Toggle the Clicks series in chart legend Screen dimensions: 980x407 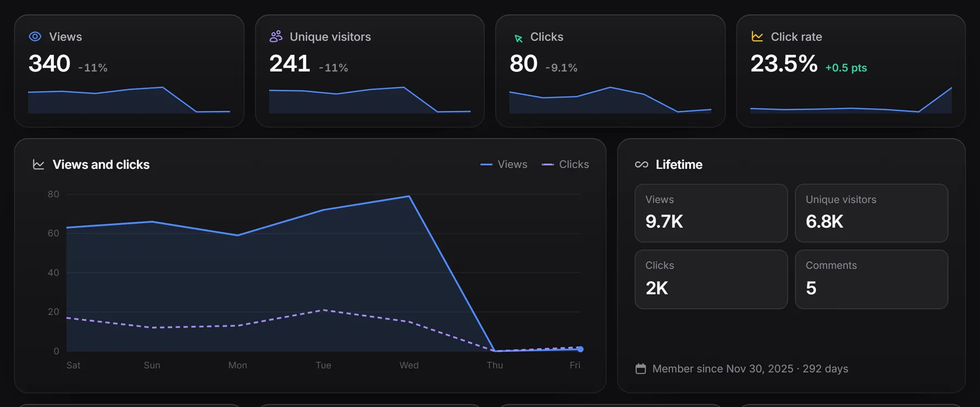(565, 165)
